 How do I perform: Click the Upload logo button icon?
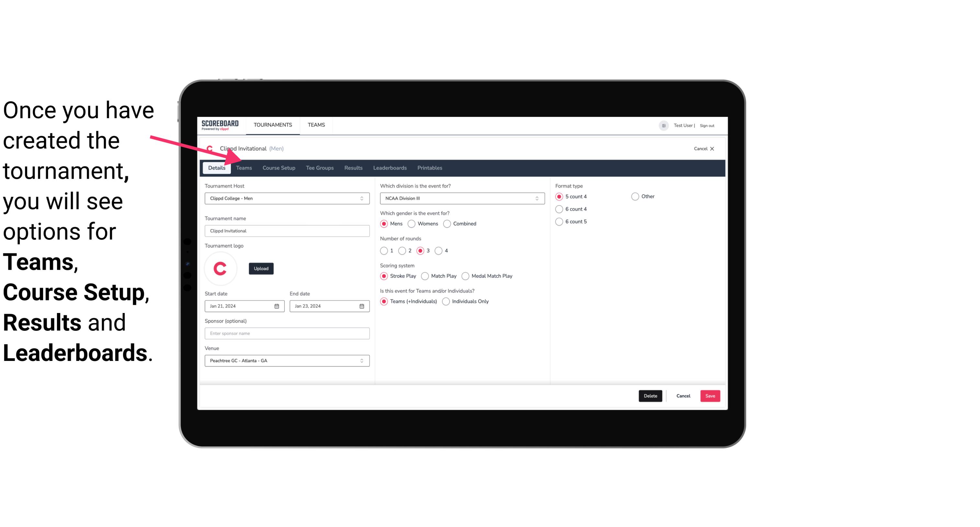260,268
